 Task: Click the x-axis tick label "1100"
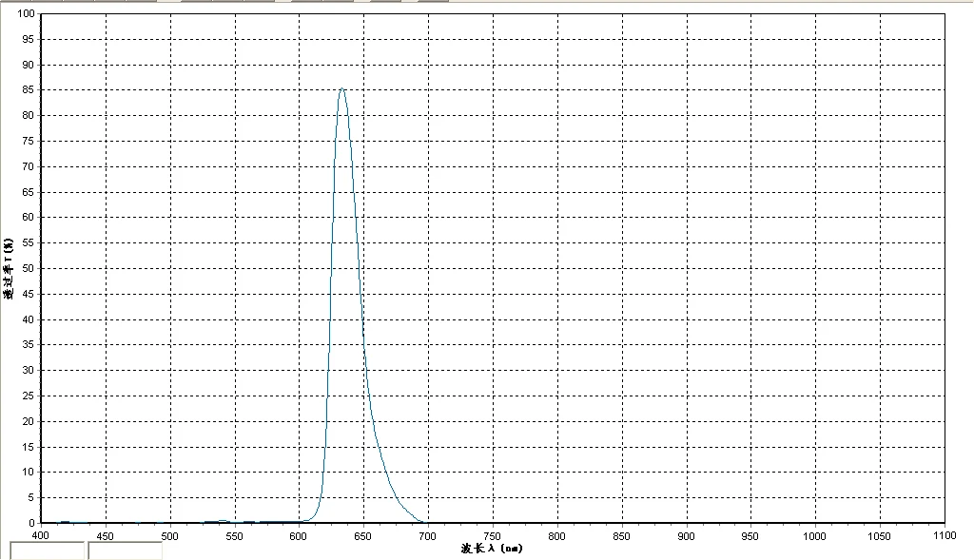coord(945,535)
